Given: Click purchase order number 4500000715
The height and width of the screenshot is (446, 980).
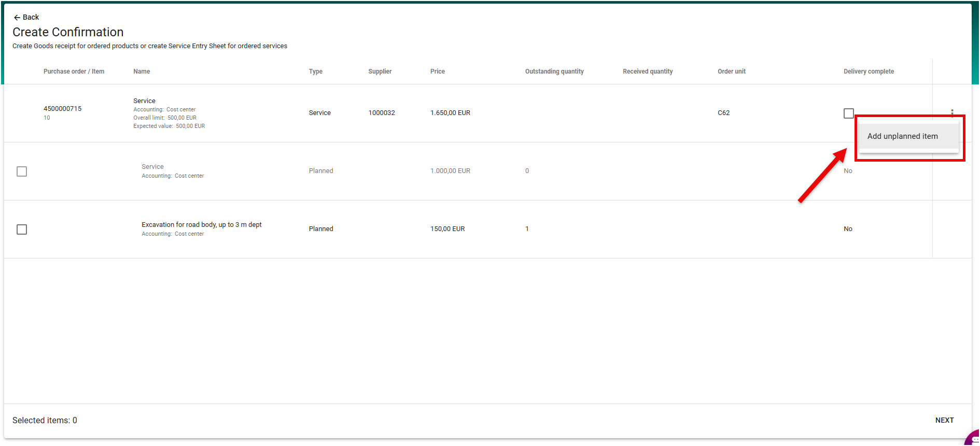Looking at the screenshot, I should (x=62, y=109).
